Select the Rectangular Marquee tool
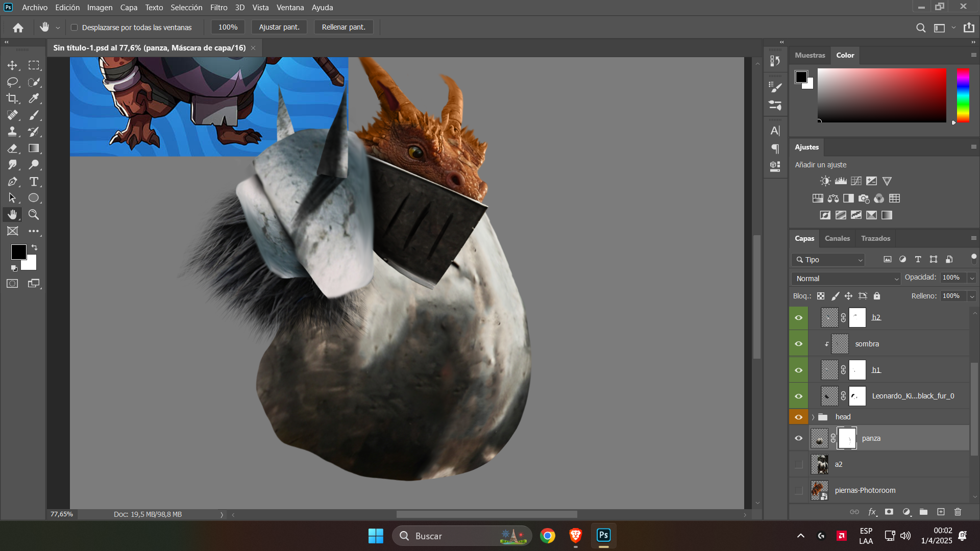 34,65
